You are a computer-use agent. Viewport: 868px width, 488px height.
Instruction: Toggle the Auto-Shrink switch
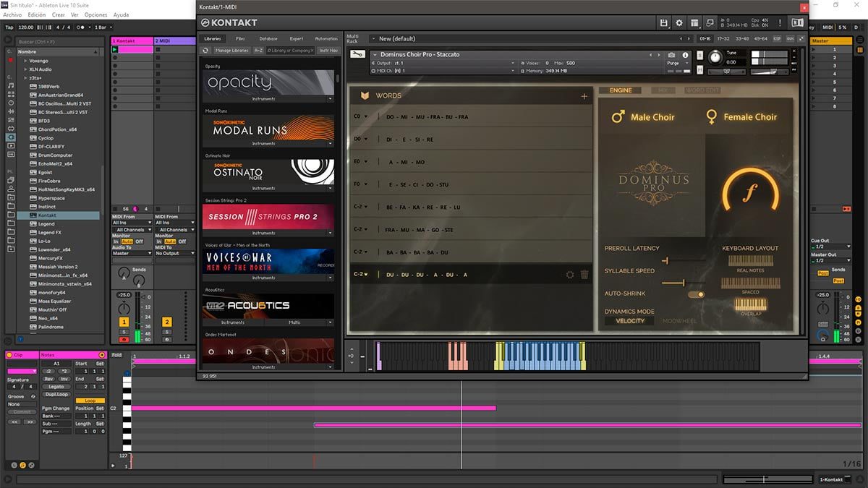(x=696, y=294)
